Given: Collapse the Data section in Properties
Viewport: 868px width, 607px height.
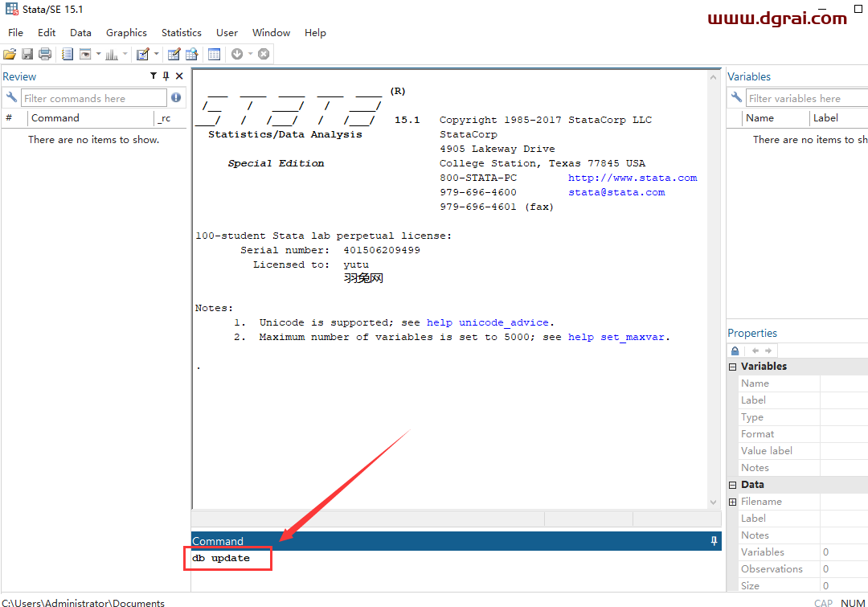Looking at the screenshot, I should [x=732, y=484].
